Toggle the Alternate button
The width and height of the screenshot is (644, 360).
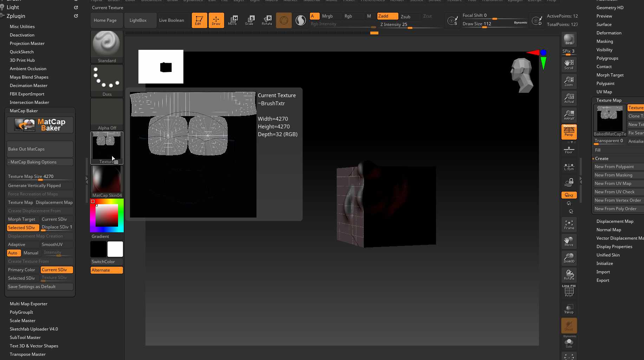(x=107, y=270)
